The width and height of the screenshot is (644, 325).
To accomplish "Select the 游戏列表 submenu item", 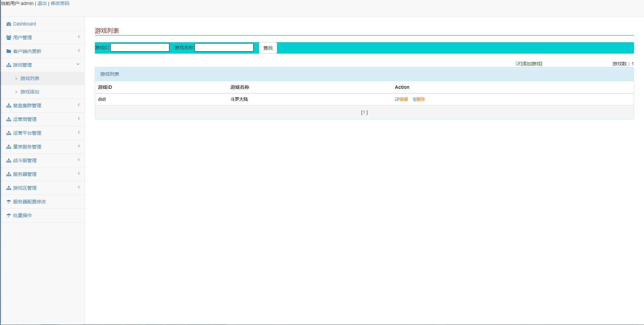I will pyautogui.click(x=30, y=78).
